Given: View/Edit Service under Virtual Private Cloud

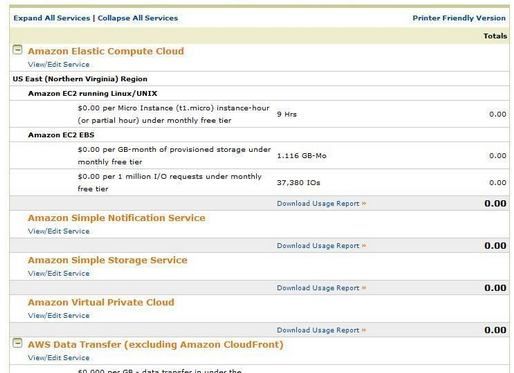Looking at the screenshot, I should pyautogui.click(x=59, y=315).
